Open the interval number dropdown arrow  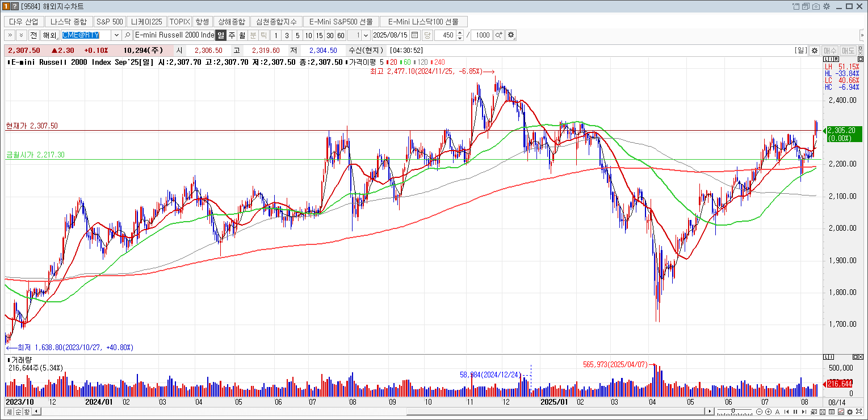click(366, 35)
